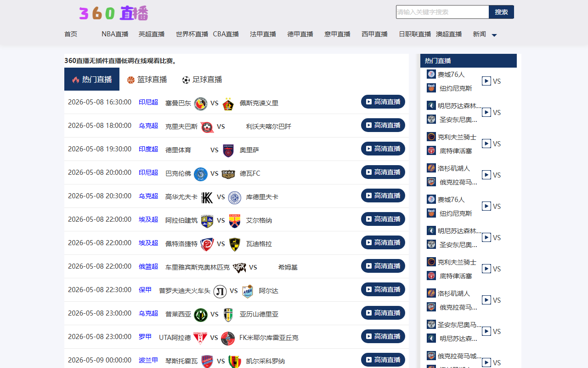Click team name 利沃夫喀尔巴阡

coord(269,126)
